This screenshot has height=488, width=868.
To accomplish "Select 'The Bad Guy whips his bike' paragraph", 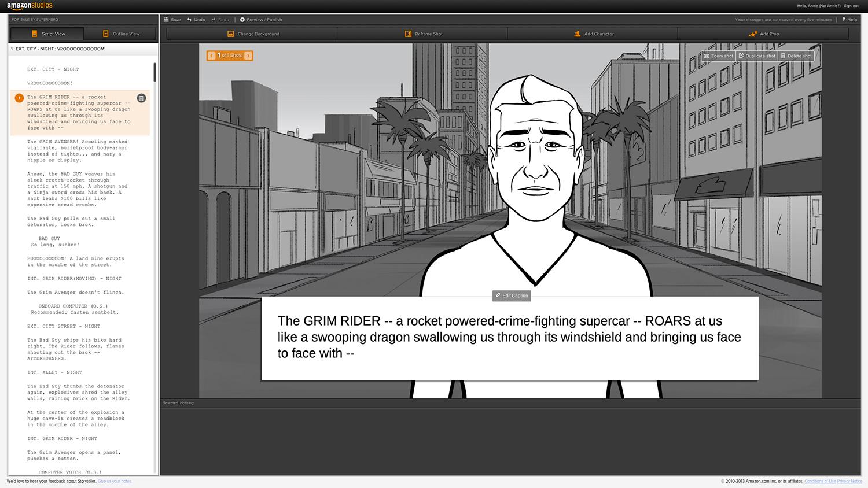I will pos(75,349).
